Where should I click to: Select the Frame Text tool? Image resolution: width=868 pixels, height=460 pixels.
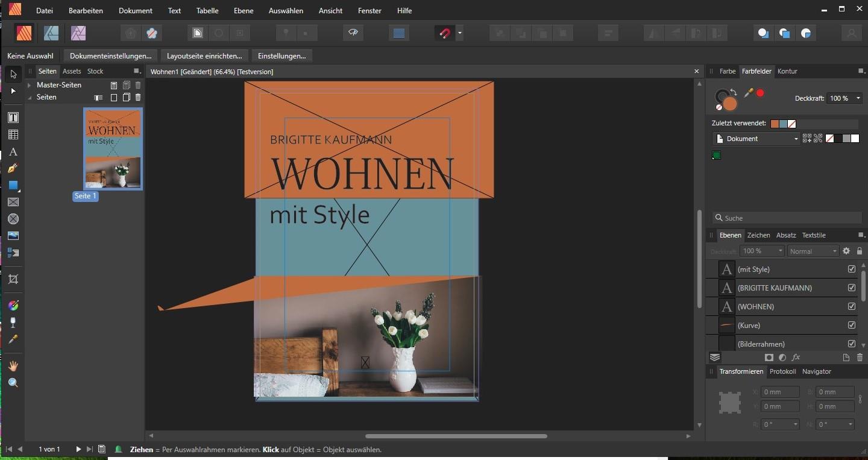click(13, 118)
